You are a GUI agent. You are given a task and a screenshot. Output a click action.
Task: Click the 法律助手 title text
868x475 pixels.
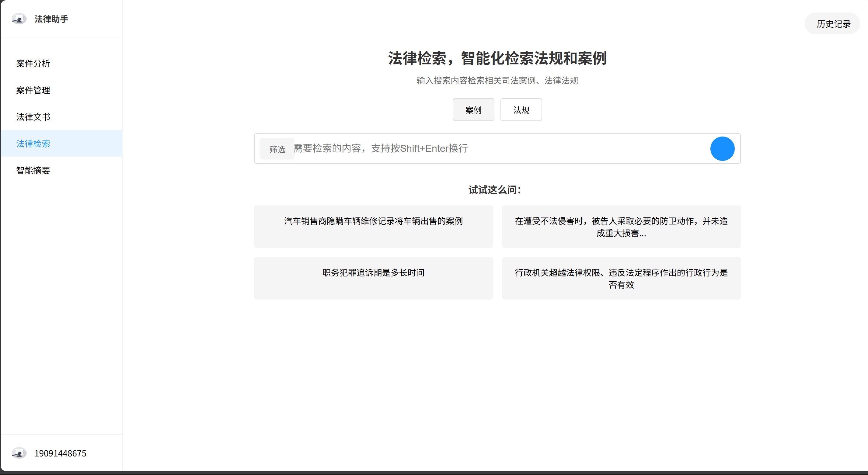coord(51,19)
